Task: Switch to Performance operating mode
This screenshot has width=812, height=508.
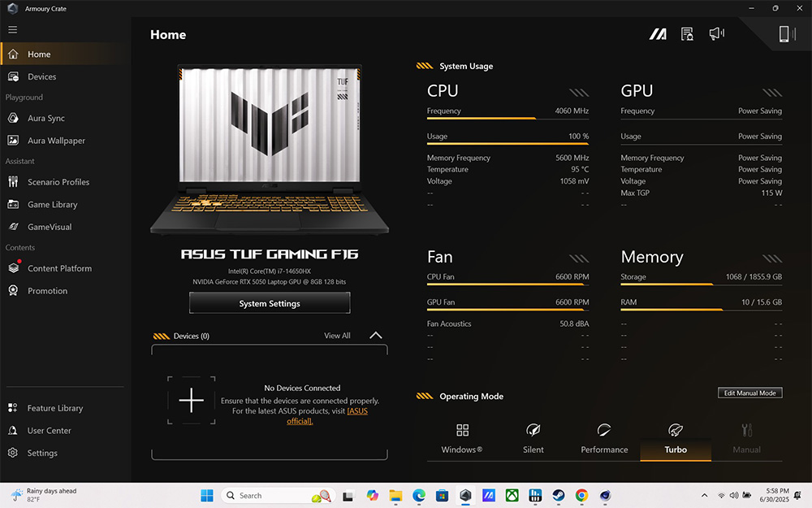Action: 604,439
